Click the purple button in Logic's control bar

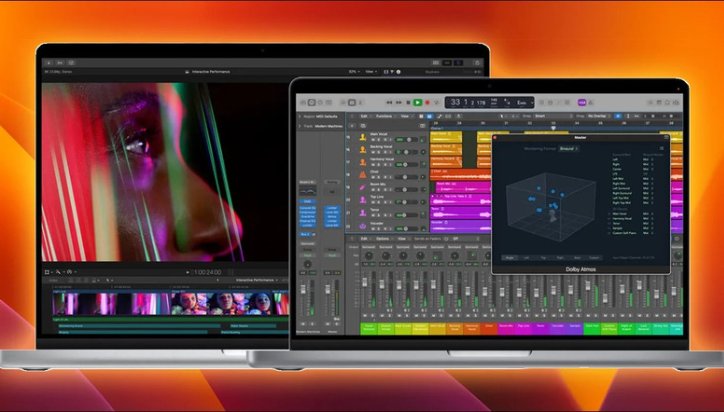(x=582, y=103)
